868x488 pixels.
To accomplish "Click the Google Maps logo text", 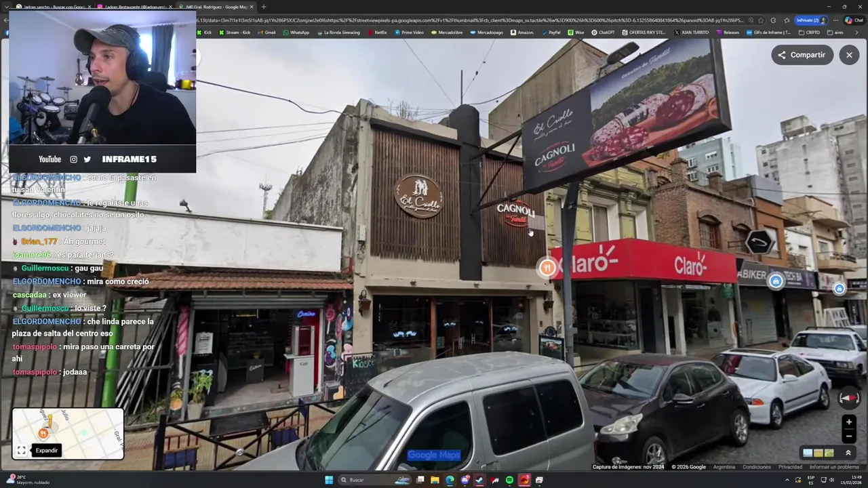I will click(434, 455).
